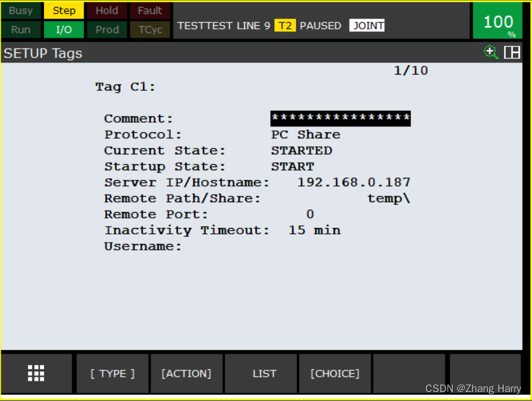Click the Busy status indicator
532x401 pixels.
(20, 10)
